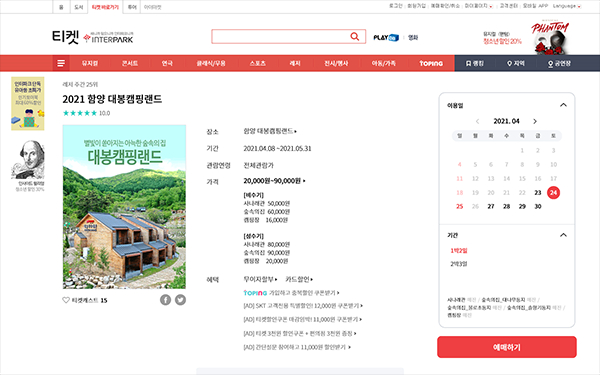Select April 24 on the calendar

click(x=553, y=192)
